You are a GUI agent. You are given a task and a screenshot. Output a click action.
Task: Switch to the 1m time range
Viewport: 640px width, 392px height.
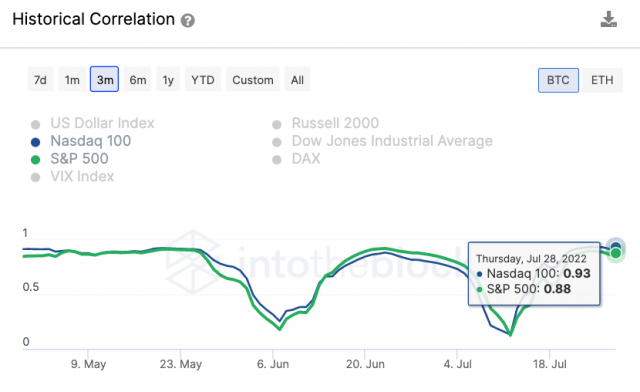tap(72, 79)
